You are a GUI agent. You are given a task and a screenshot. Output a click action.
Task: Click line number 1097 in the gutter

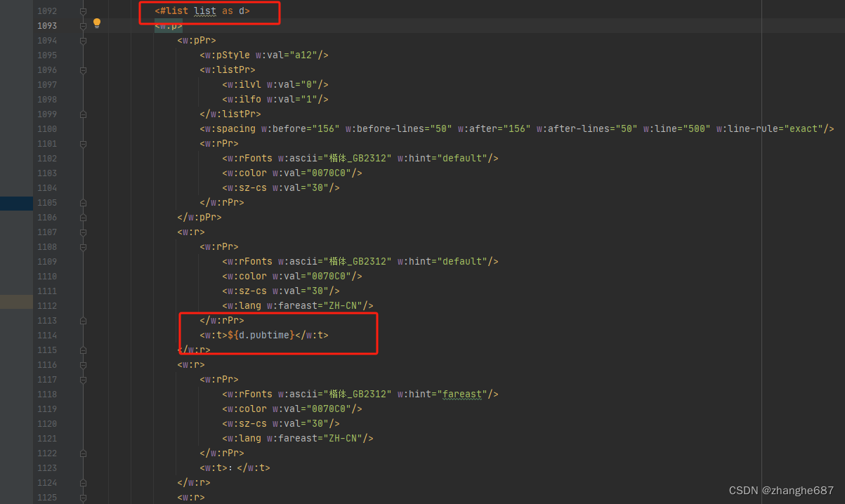pyautogui.click(x=47, y=85)
